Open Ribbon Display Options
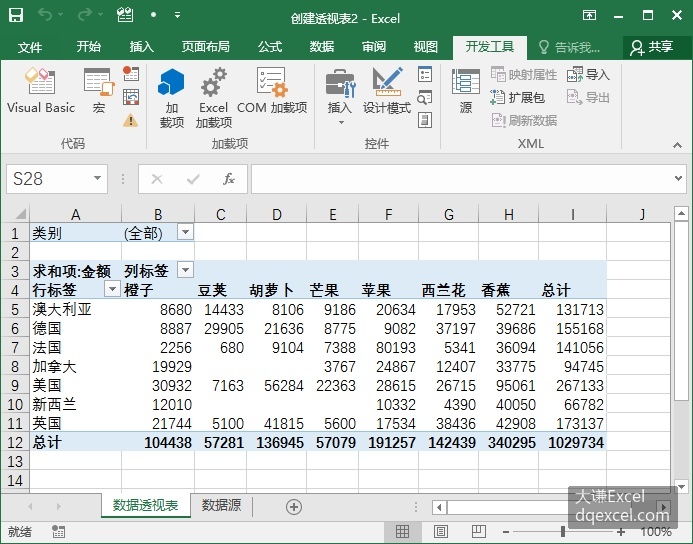Screen dimensions: 693x544 coord(590,16)
